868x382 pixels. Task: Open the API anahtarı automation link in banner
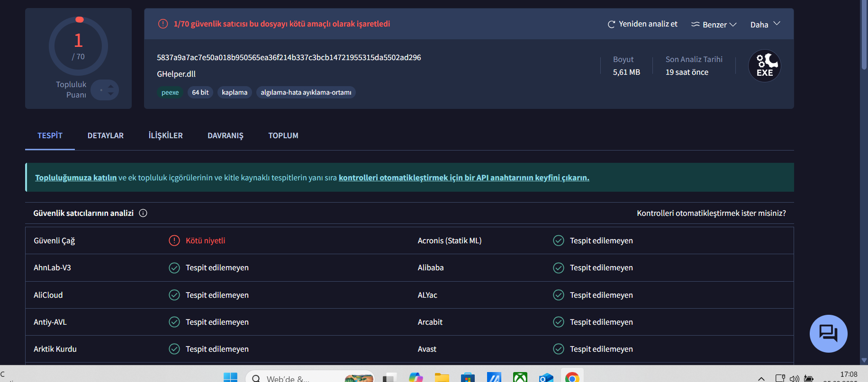point(464,178)
